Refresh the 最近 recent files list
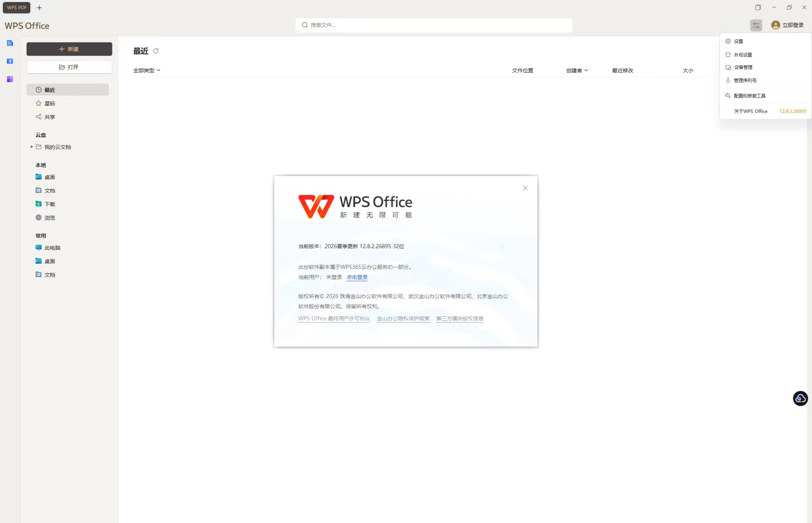812x523 pixels. point(156,51)
